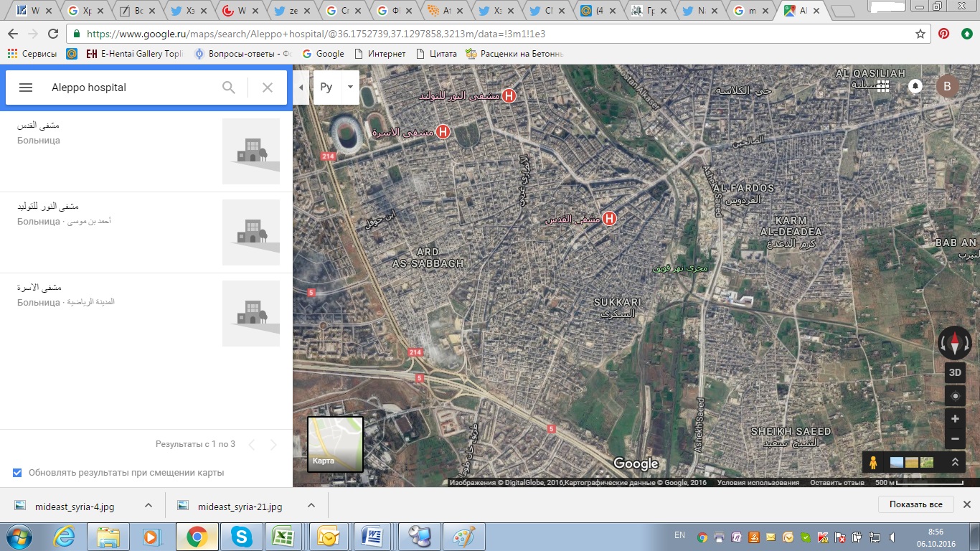Viewport: 980px width, 551px height.
Task: Toggle update results on map move checkbox
Action: tap(17, 473)
